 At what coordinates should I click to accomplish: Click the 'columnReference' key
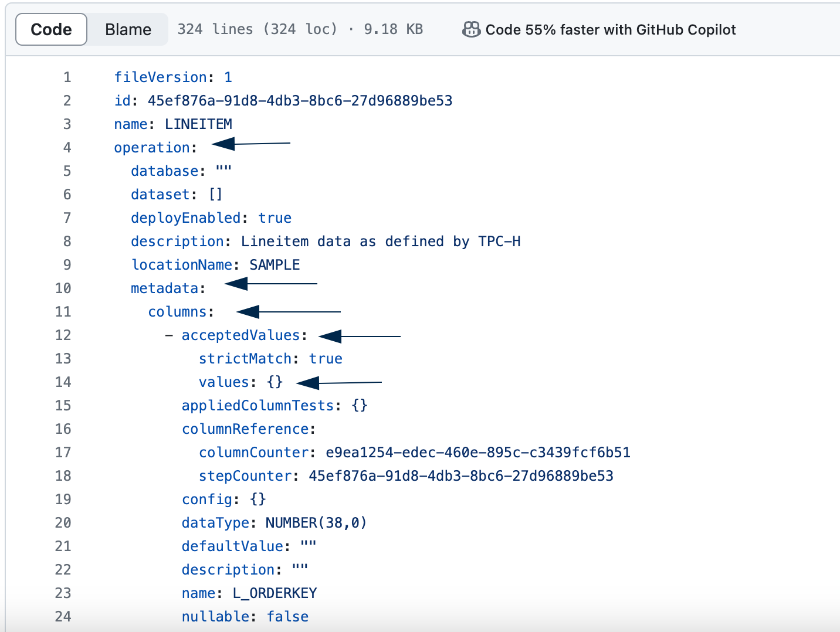coord(245,429)
